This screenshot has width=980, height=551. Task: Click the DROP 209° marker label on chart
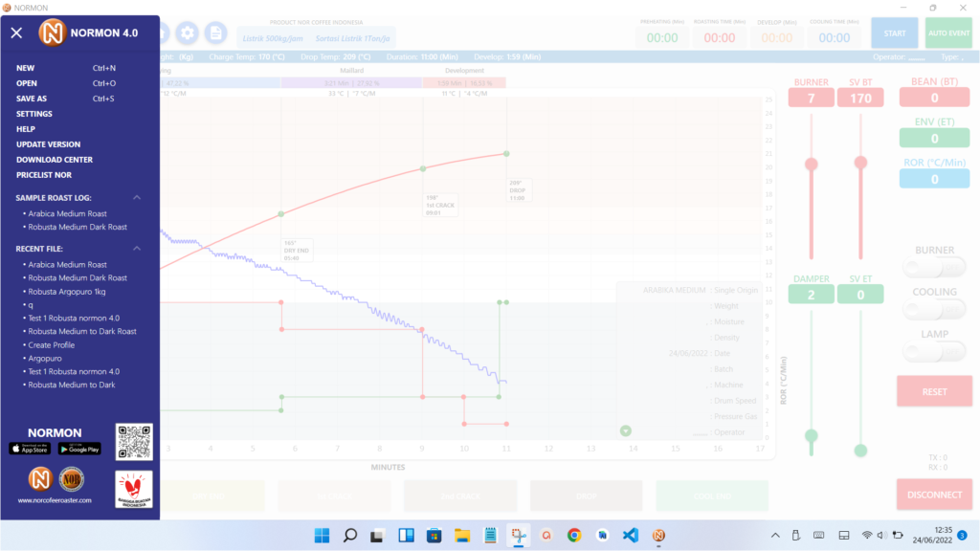pos(518,190)
